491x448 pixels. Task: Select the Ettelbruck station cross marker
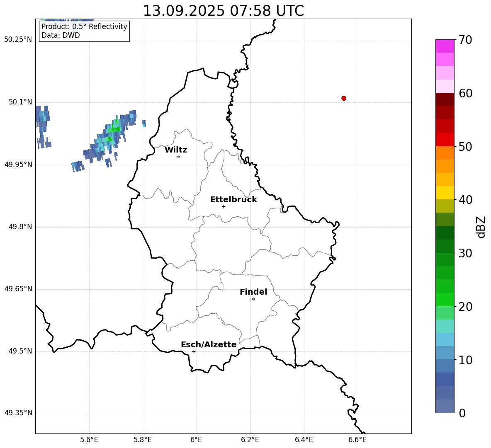coord(224,206)
